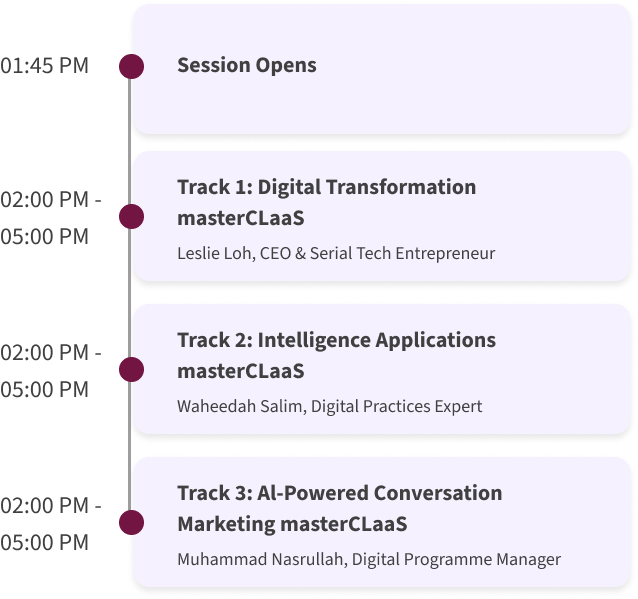Click speaker Waheedah Salim, Digital Practices Expert
The width and height of the screenshot is (638, 599).
point(330,406)
